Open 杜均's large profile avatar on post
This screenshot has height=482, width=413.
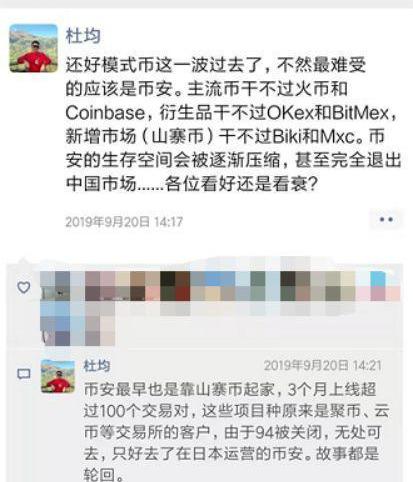pyautogui.click(x=33, y=48)
